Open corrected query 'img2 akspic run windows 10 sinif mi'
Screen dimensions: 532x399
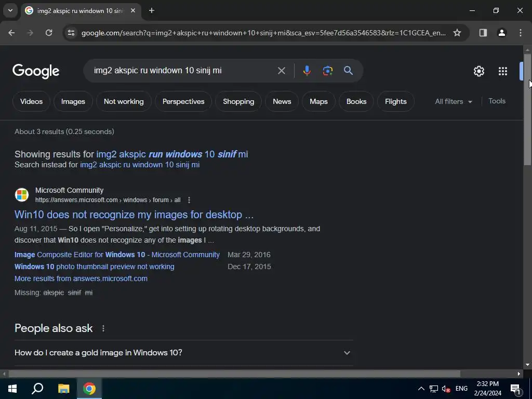tap(172, 154)
